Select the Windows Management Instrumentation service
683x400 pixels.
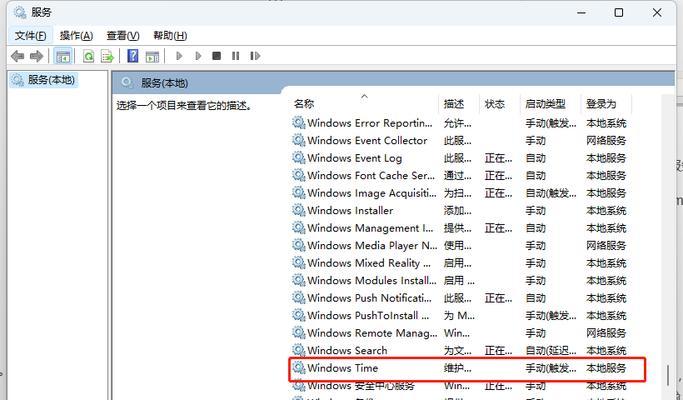(x=462, y=228)
